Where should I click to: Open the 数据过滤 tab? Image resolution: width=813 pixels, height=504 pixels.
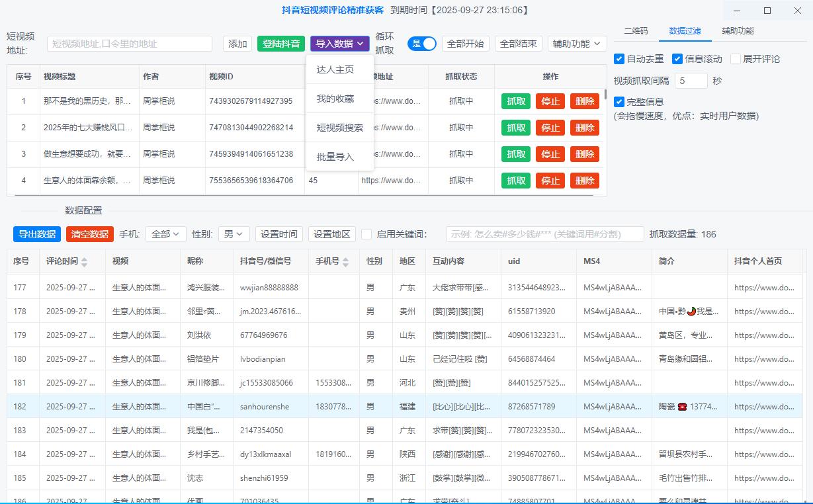pos(685,31)
